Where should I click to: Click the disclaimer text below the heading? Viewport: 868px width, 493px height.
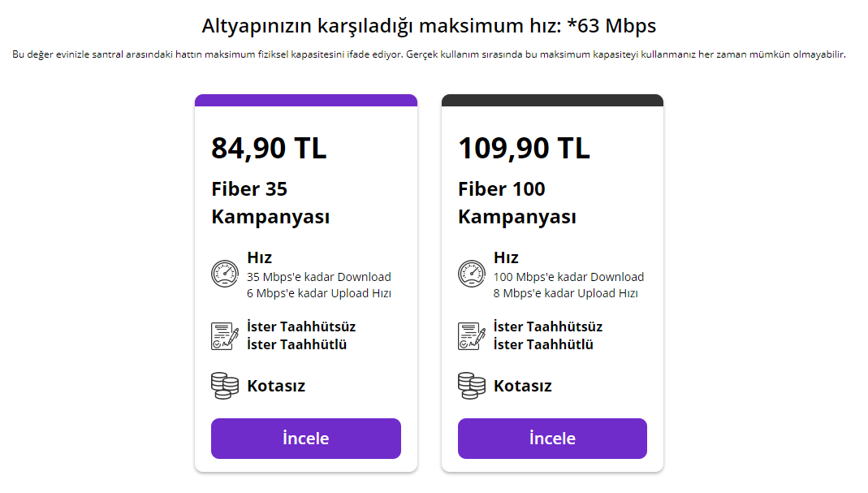[429, 54]
